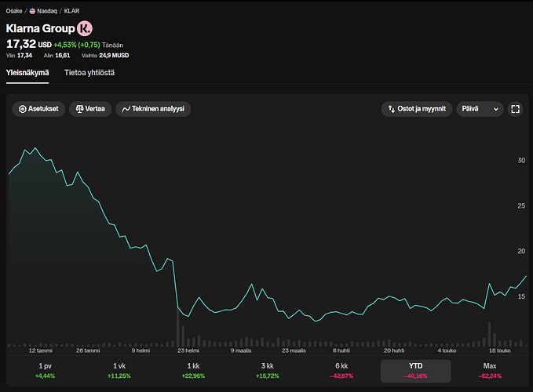The width and height of the screenshot is (533, 392).
Task: Click KLAR ticker in breadcrumb
Action: coord(71,11)
